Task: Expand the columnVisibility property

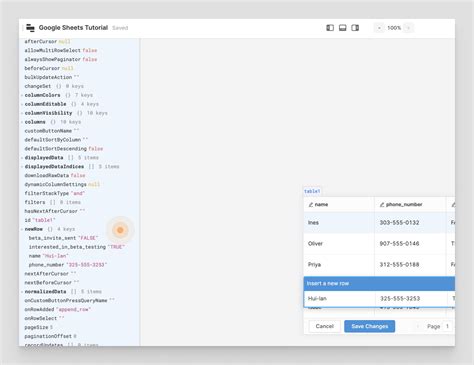Action: [22, 113]
